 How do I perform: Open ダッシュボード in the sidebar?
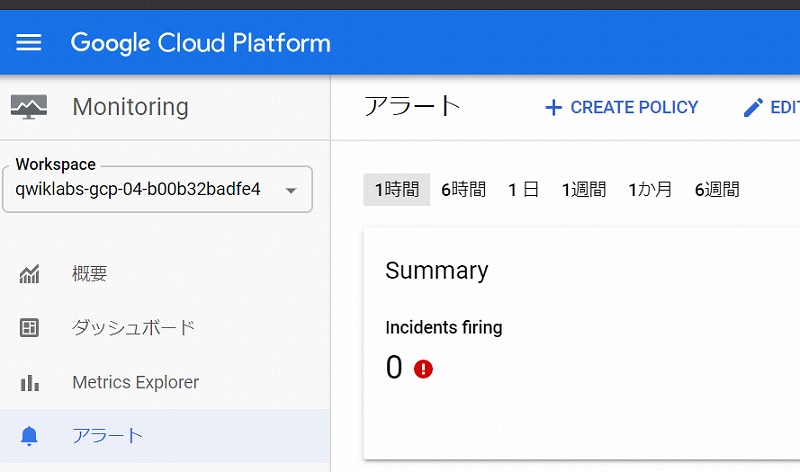133,328
